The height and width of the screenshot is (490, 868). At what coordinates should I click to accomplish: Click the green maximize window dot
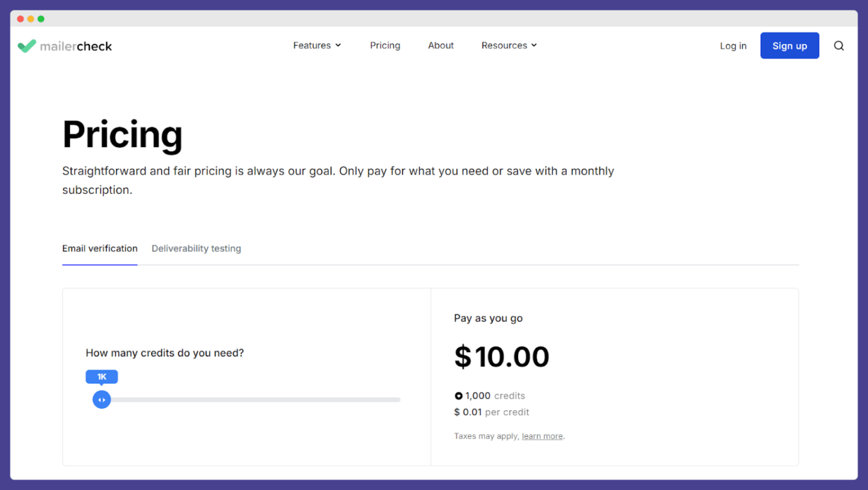41,19
